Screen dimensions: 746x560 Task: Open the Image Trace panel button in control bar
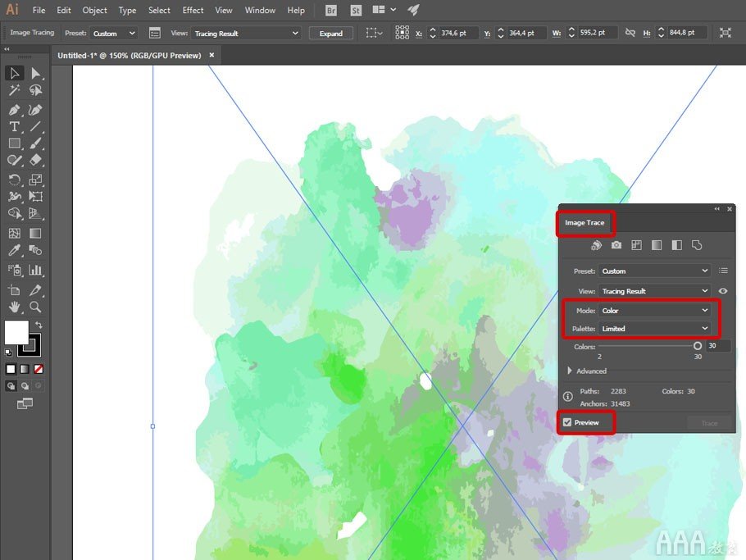tap(155, 34)
